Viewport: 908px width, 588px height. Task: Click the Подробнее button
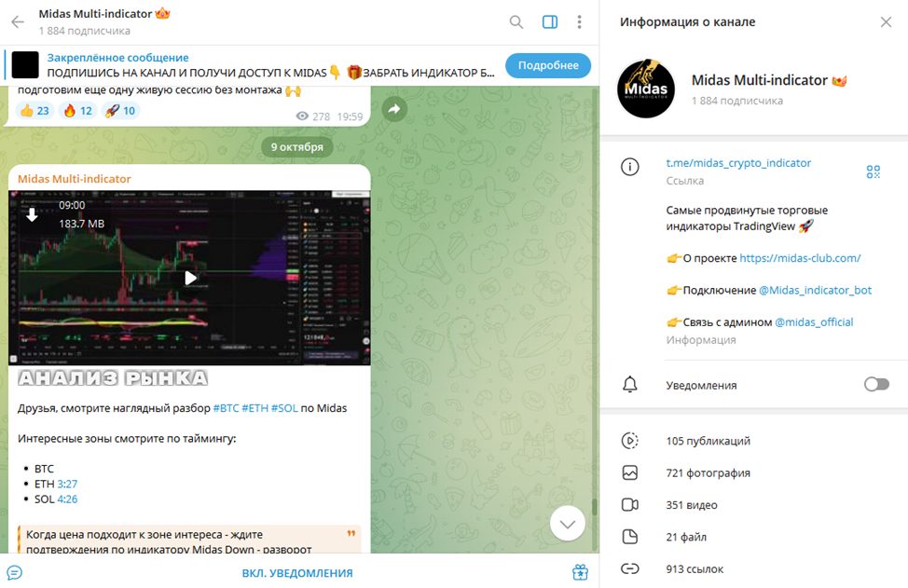tap(548, 65)
